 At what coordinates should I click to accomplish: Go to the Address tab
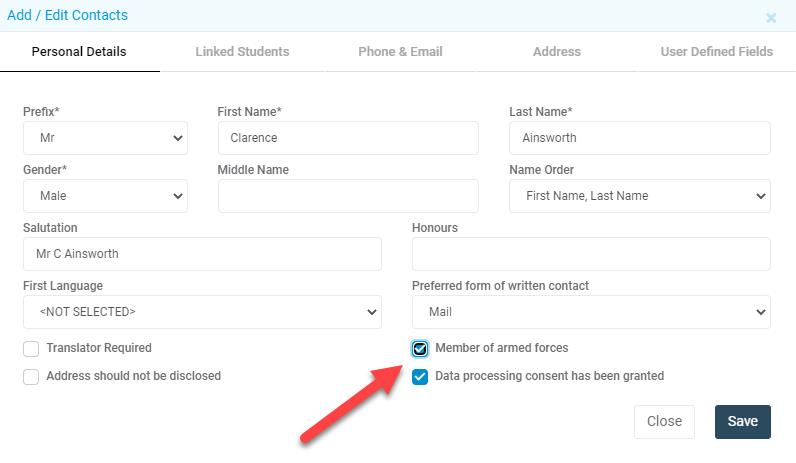pyautogui.click(x=556, y=52)
